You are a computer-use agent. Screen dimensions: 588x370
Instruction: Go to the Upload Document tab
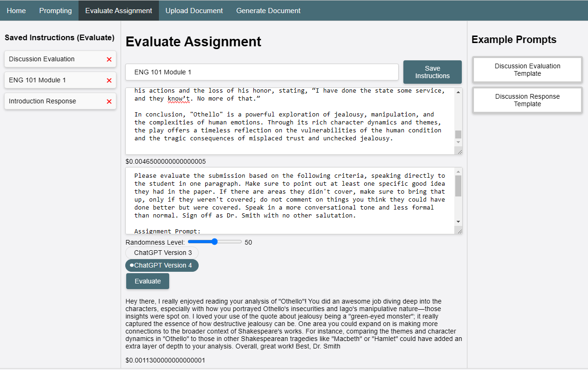pos(194,10)
